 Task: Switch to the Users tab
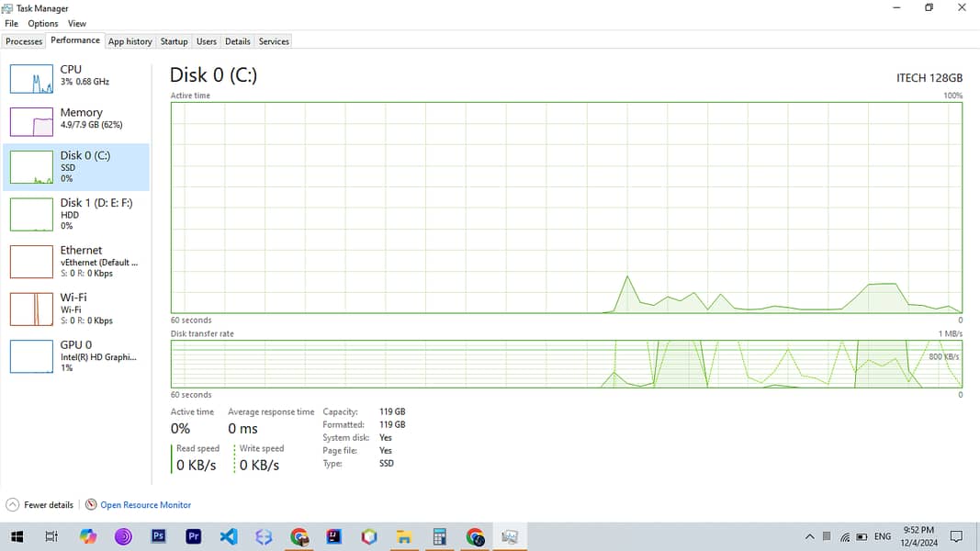(x=207, y=41)
